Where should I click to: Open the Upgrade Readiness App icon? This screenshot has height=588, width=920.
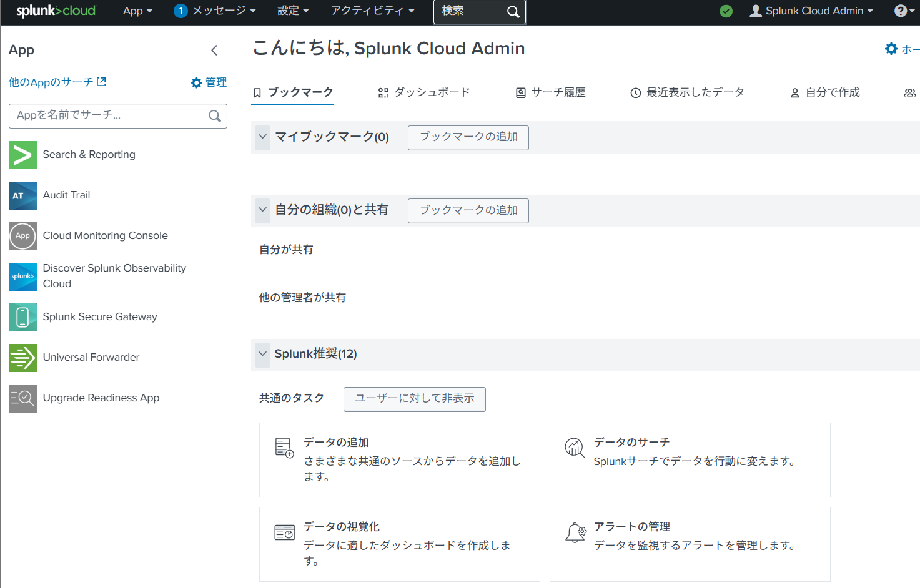click(x=22, y=398)
